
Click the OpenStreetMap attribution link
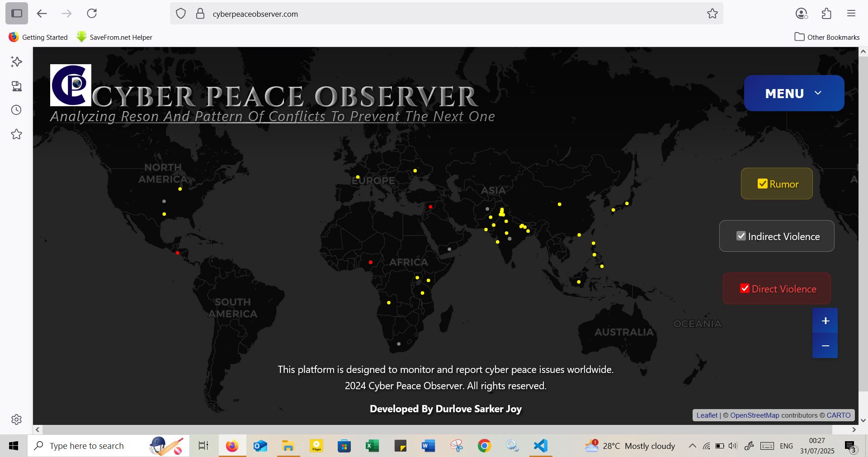click(x=755, y=415)
